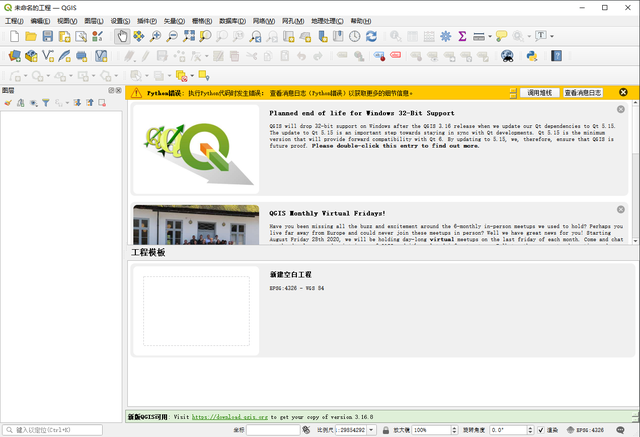The height and width of the screenshot is (437, 640).
Task: Open the Python console icon
Action: point(531,56)
